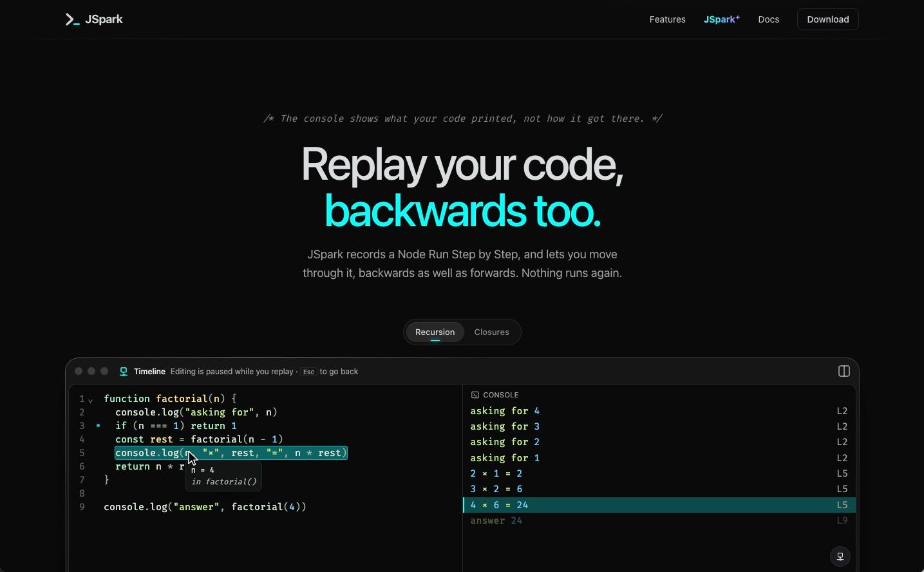This screenshot has width=924, height=572.
Task: Click line 4 const rest code
Action: (199, 439)
